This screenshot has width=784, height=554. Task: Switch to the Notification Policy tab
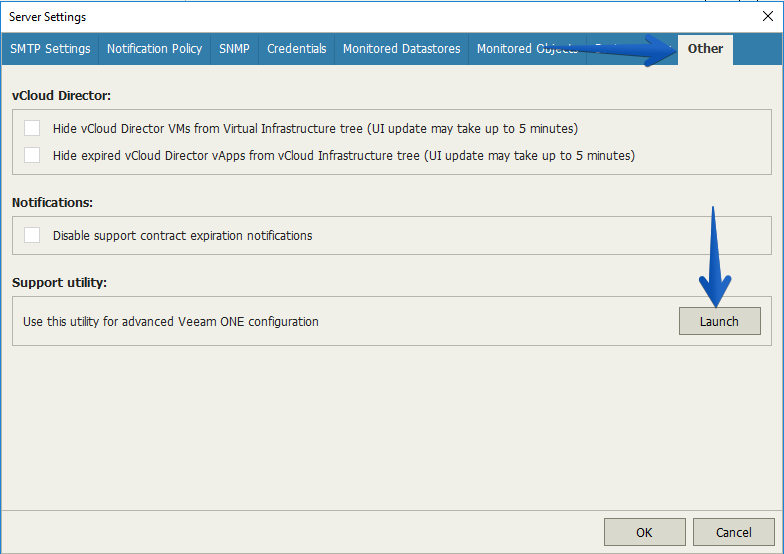[154, 49]
